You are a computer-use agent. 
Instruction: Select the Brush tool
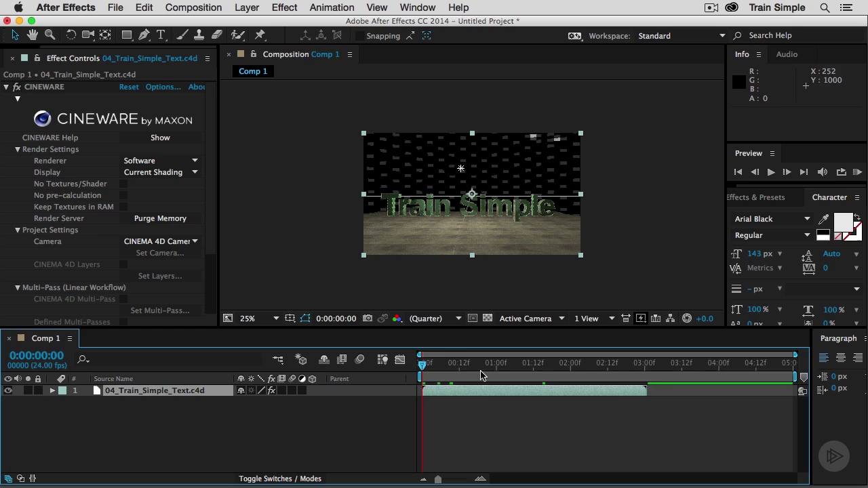(x=182, y=35)
